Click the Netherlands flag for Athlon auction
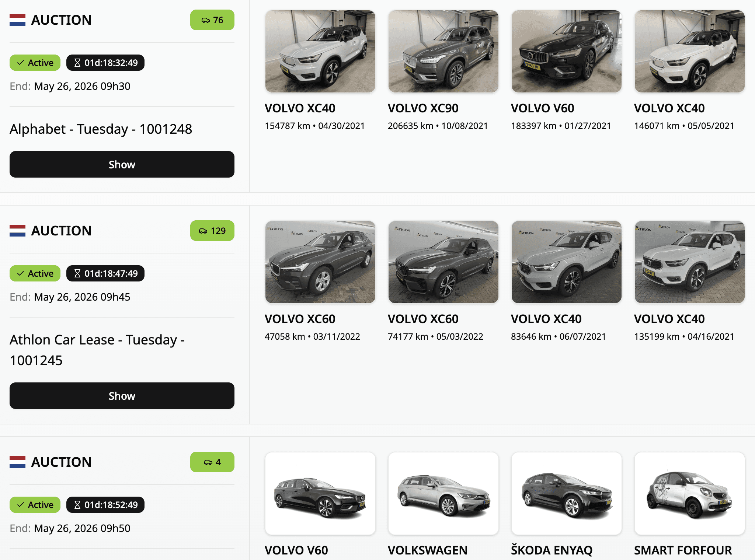Screen dimensions: 755x560 17,231
